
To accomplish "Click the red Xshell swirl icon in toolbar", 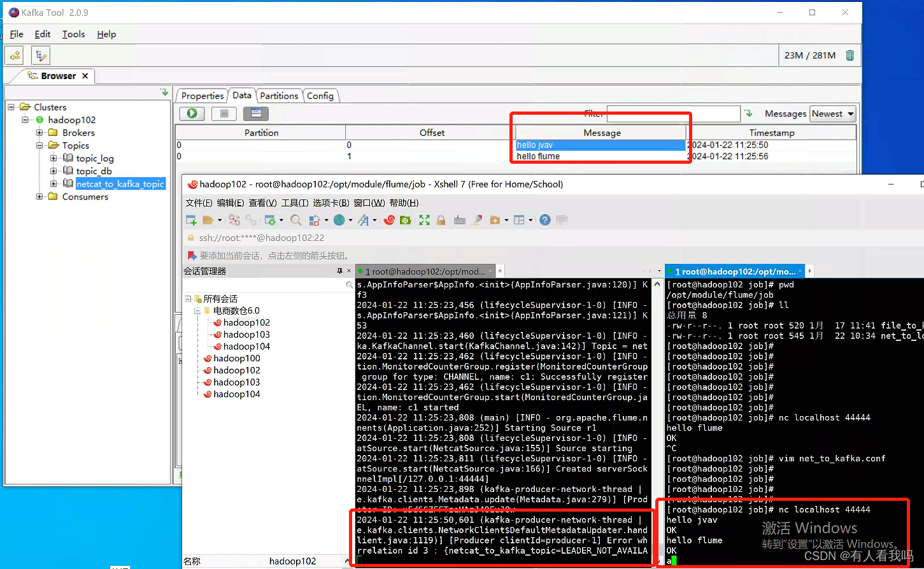I will click(389, 220).
